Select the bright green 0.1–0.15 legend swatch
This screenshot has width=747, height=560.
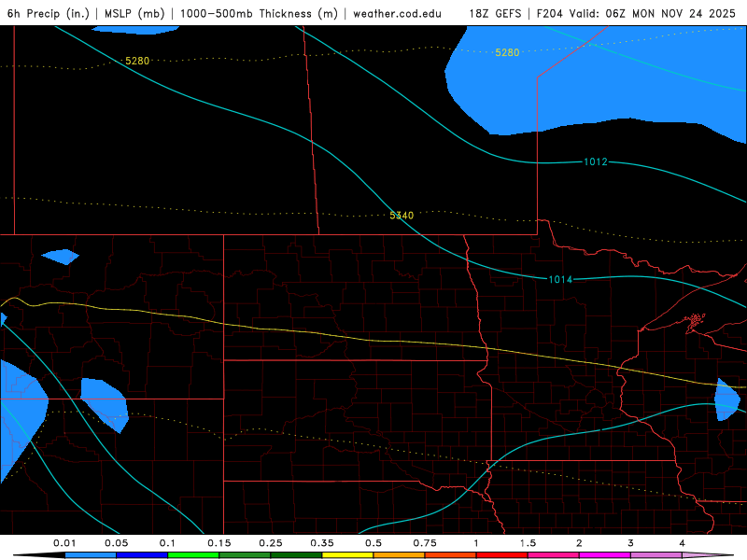(x=193, y=555)
